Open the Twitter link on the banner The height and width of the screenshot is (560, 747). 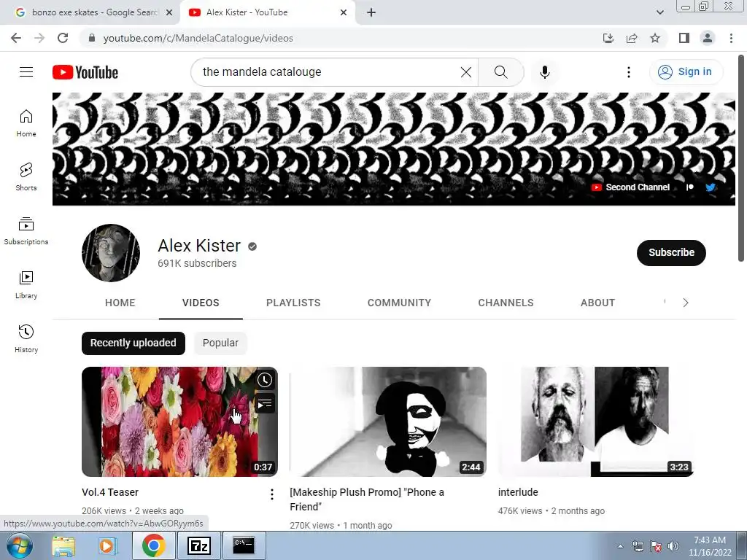[x=711, y=187]
